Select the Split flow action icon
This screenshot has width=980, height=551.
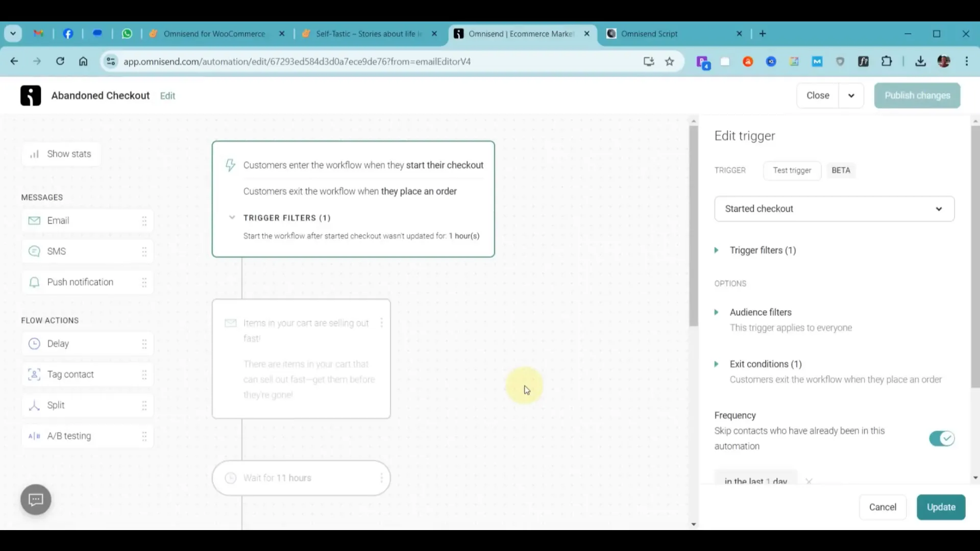pyautogui.click(x=34, y=405)
